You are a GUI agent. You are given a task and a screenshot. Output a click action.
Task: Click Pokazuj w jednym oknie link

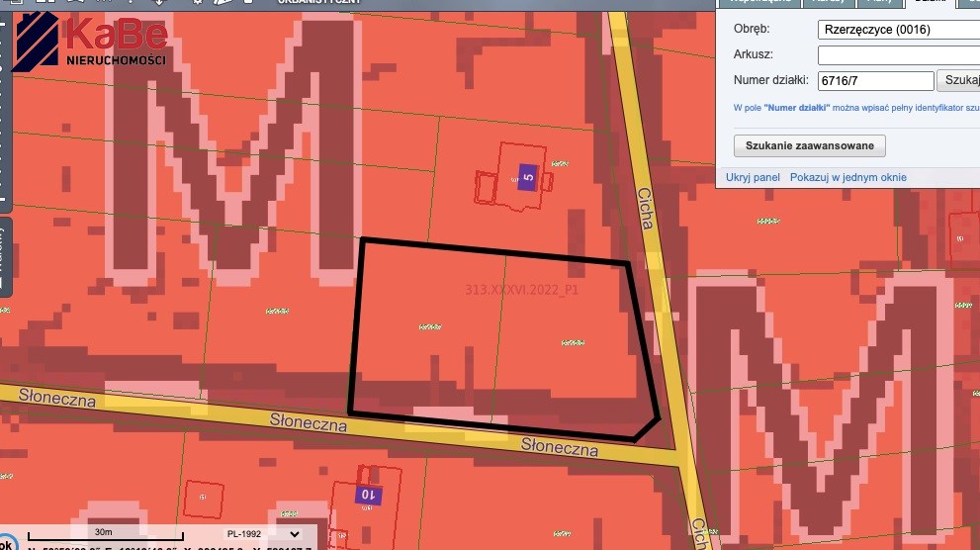(847, 177)
